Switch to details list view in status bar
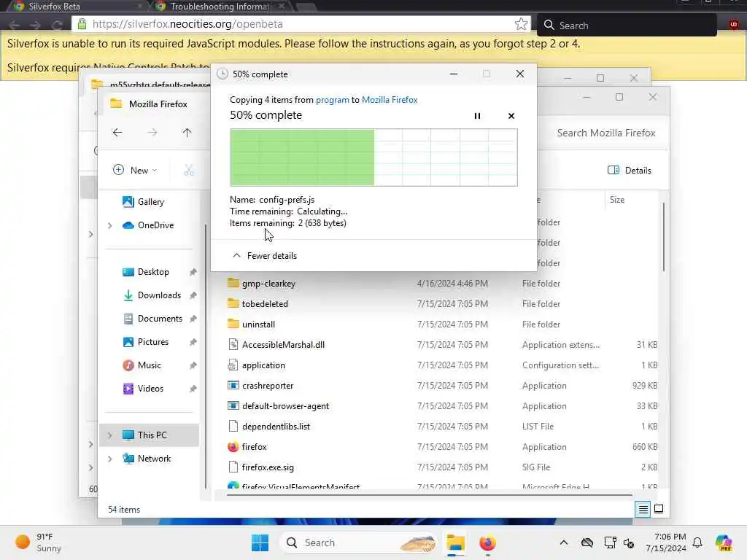The width and height of the screenshot is (747, 560). 643,510
